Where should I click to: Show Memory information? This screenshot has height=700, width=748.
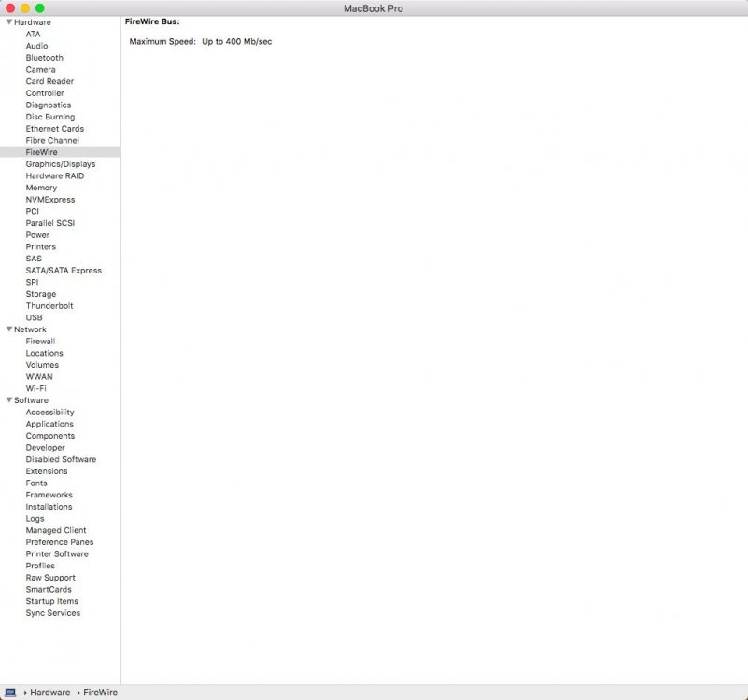pyautogui.click(x=41, y=188)
